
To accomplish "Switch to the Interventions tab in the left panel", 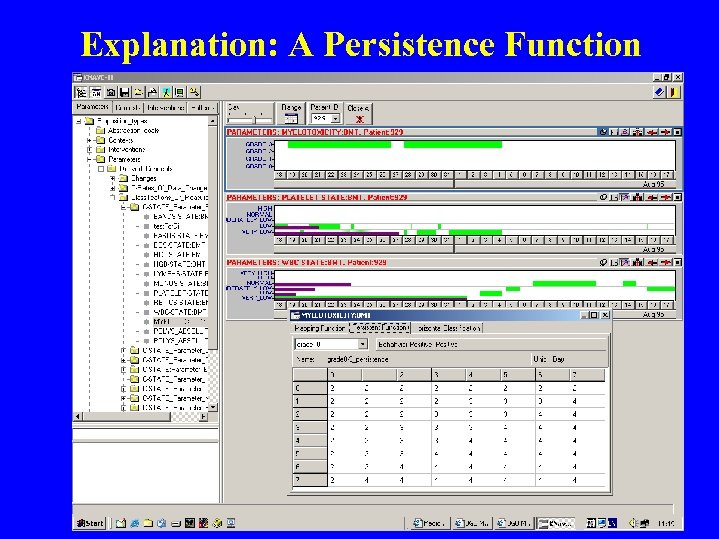I will 165,107.
